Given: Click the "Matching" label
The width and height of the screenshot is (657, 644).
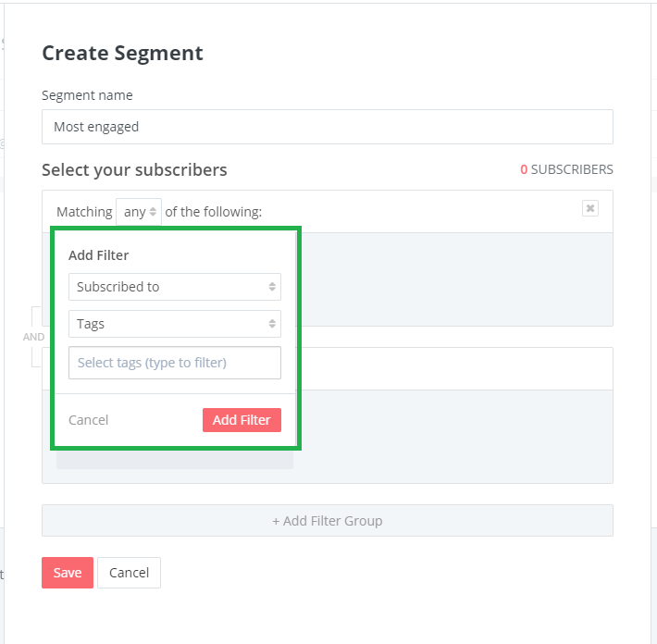Looking at the screenshot, I should pos(84,212).
